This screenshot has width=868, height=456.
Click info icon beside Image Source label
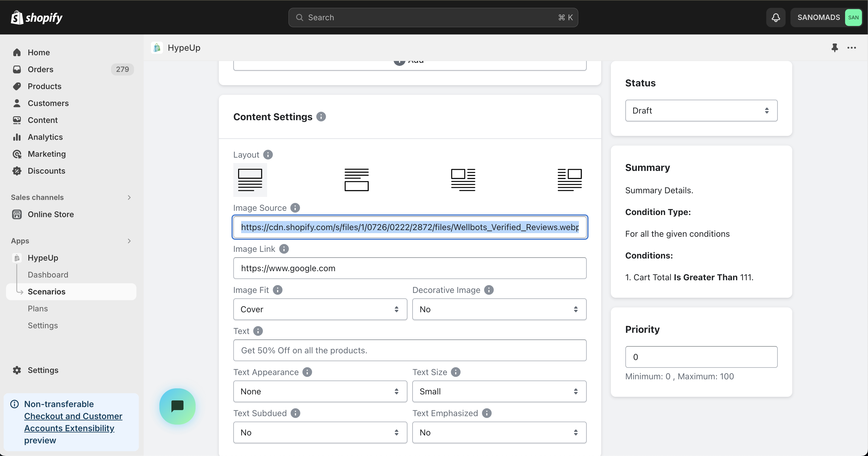tap(295, 208)
